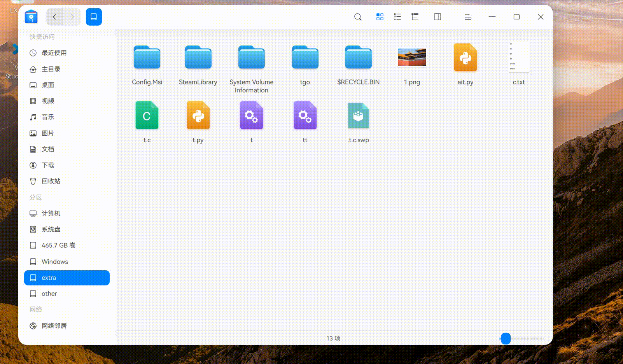Select the ait.py Python file icon

(x=465, y=57)
